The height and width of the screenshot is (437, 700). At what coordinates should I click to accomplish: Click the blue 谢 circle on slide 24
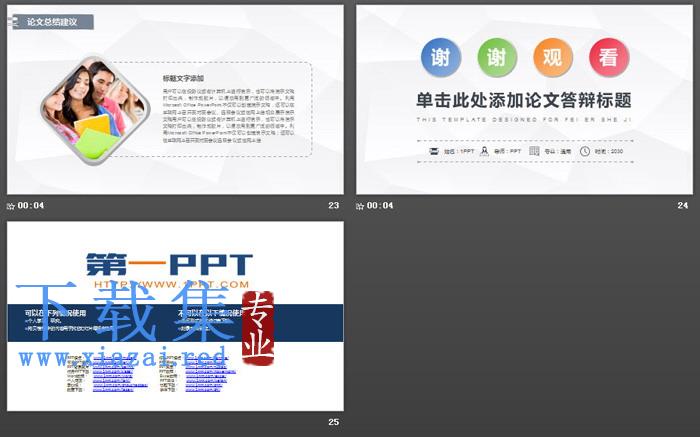coord(441,58)
